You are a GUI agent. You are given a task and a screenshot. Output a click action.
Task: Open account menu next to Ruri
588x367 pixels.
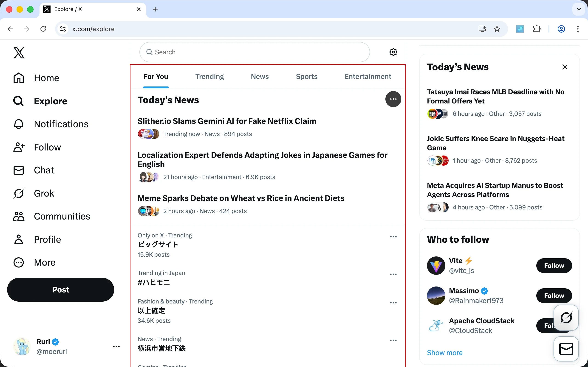(116, 346)
